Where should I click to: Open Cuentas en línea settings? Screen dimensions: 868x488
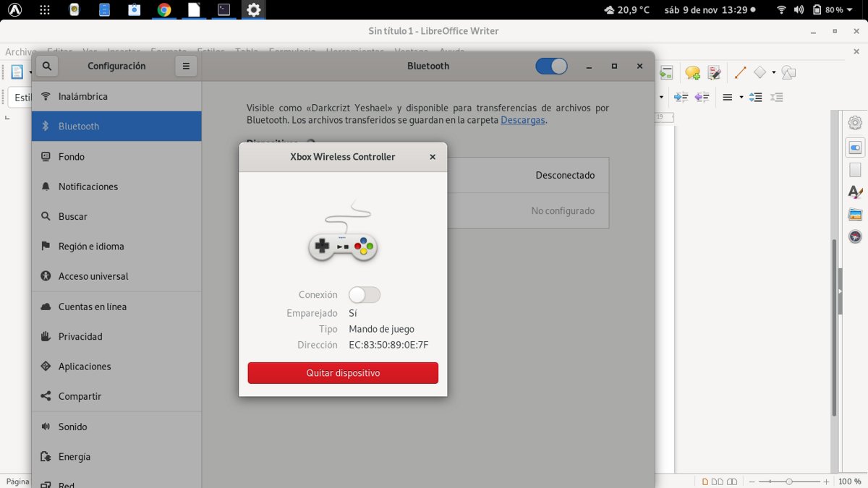click(x=116, y=307)
